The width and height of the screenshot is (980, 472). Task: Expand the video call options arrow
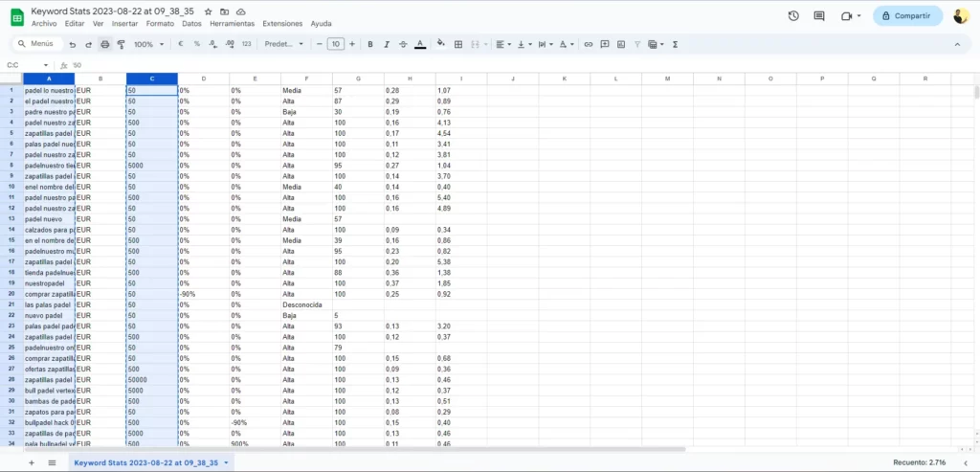click(x=859, y=16)
